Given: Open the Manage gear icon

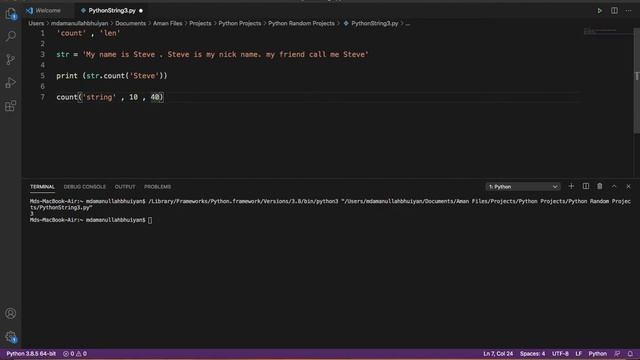Looking at the screenshot, I should pos(11,337).
